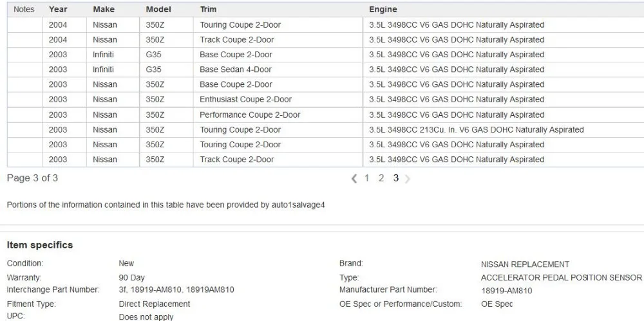Click the Trim column header
The height and width of the screenshot is (321, 644).
[208, 10]
